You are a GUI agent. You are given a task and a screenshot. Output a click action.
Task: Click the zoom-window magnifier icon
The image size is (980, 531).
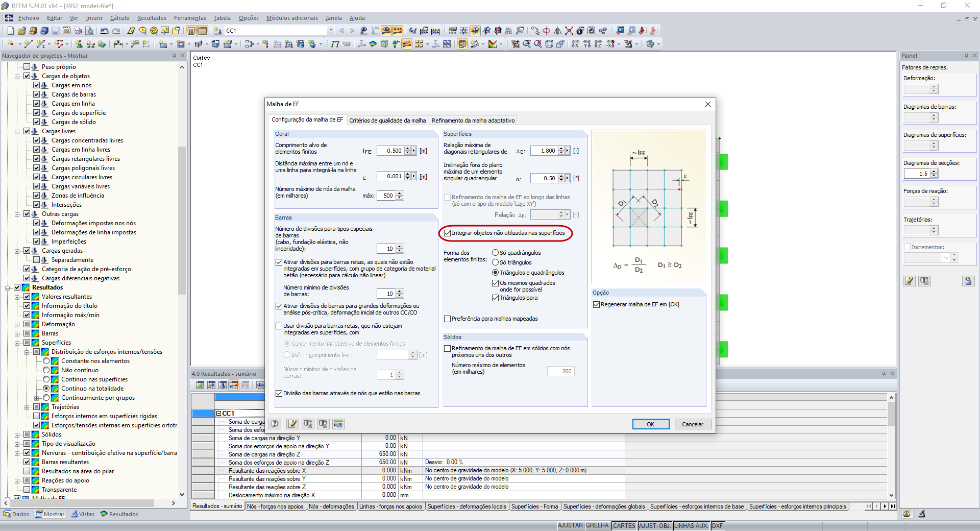pos(527,44)
